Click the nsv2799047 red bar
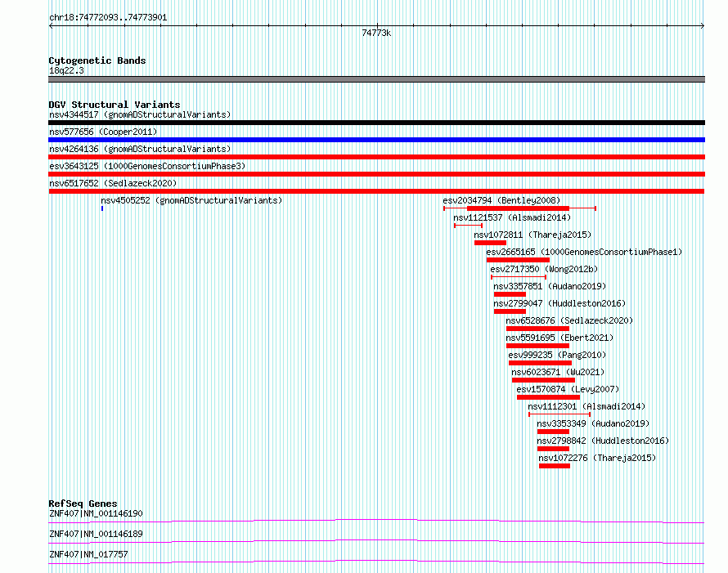728x573 pixels. tap(510, 311)
